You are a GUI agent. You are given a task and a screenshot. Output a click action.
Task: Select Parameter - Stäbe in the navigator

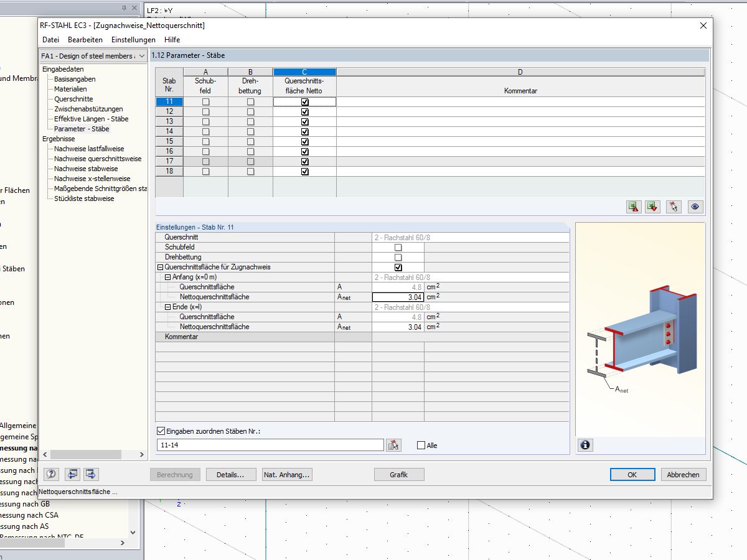[82, 129]
